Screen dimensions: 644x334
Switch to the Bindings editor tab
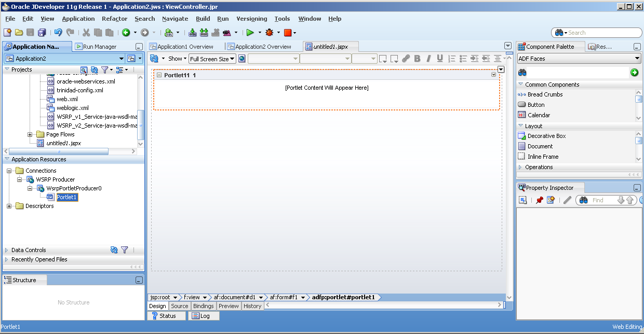click(204, 306)
